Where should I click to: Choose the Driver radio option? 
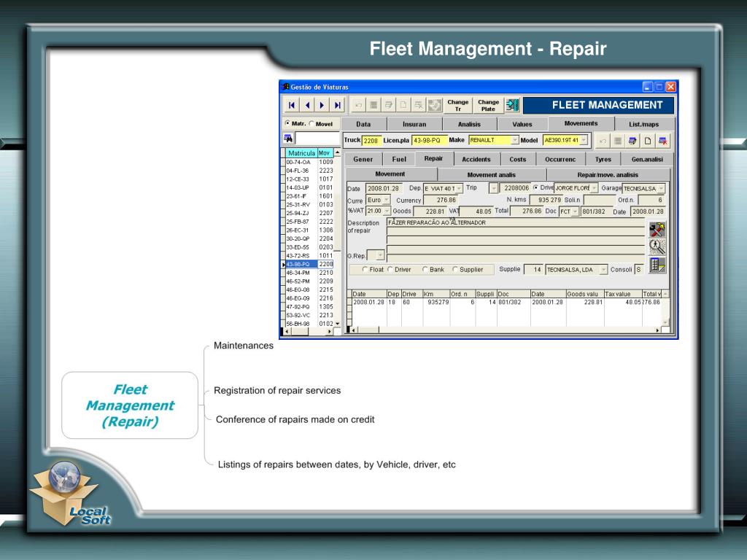coord(390,270)
